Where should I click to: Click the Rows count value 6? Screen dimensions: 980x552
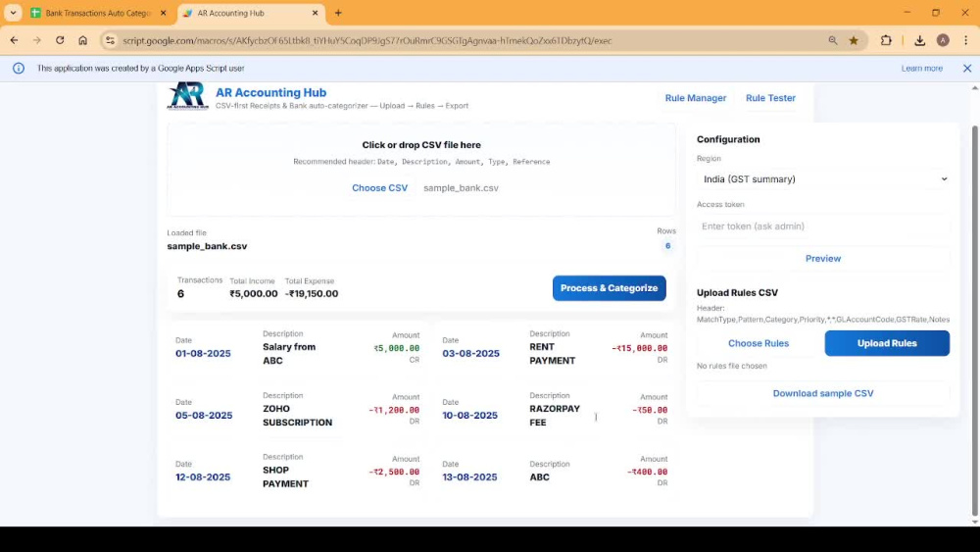pos(667,246)
